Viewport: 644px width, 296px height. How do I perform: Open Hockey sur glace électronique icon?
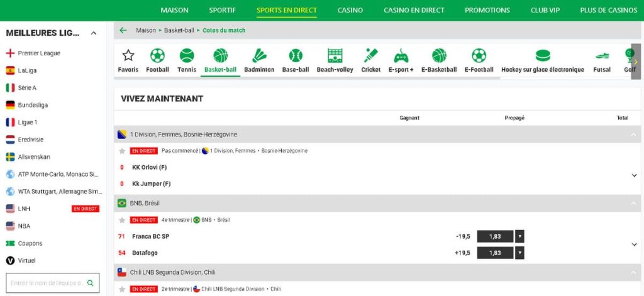543,55
